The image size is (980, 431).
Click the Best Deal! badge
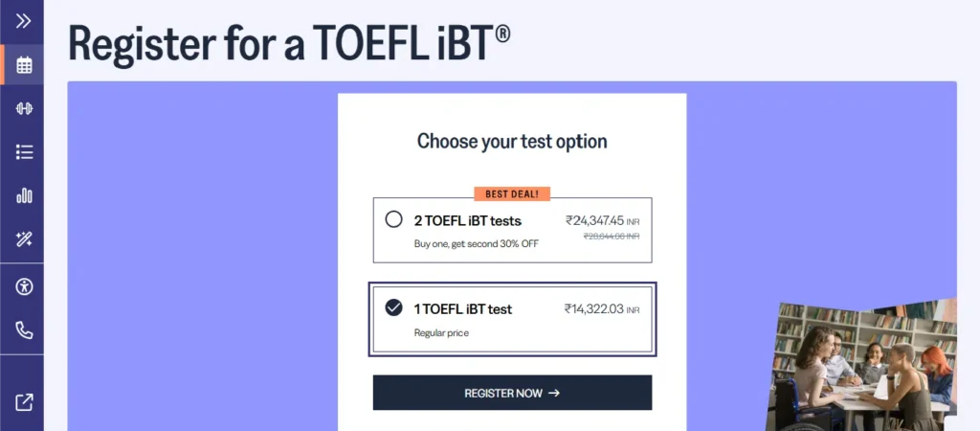point(512,193)
